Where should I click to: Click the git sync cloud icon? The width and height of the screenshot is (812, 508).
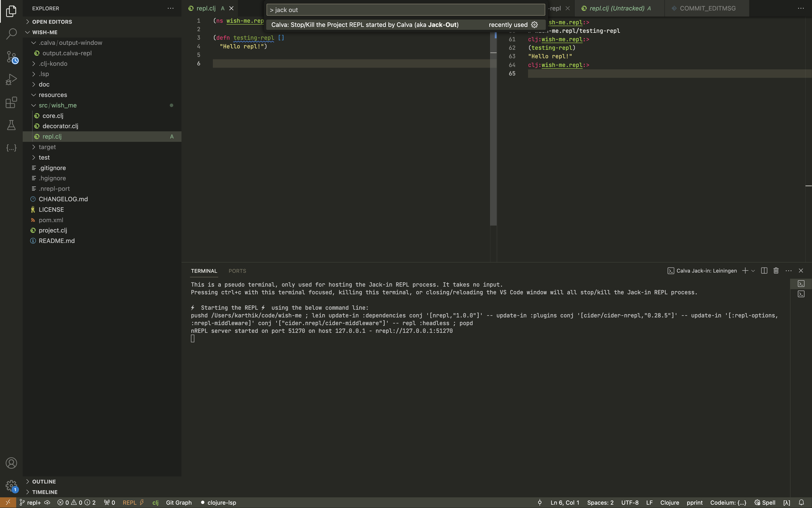(47, 503)
